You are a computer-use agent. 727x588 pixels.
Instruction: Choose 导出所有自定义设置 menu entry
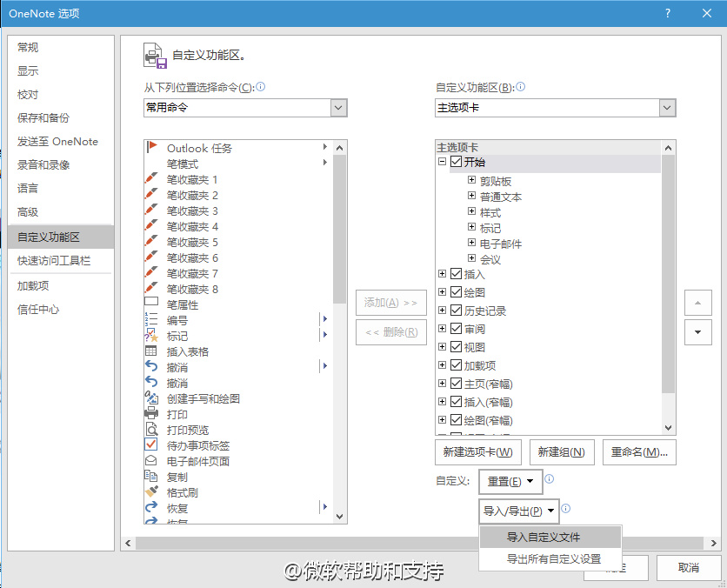tap(550, 558)
